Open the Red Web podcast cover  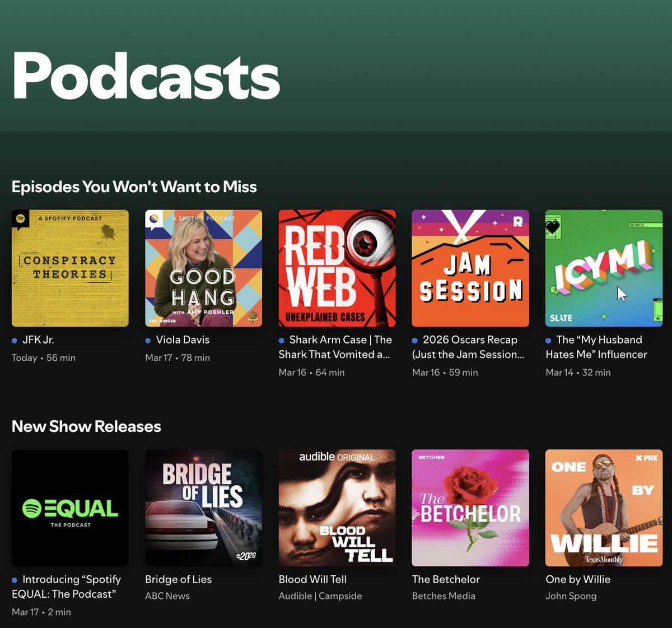tap(337, 268)
